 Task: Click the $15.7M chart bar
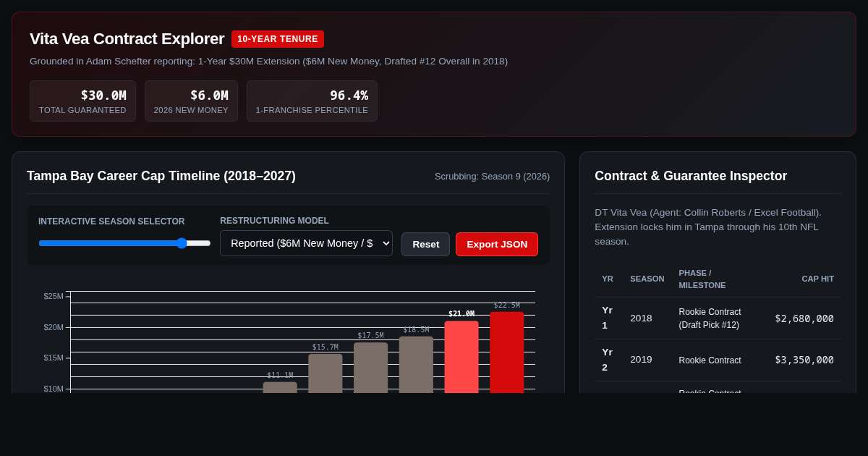(x=325, y=373)
